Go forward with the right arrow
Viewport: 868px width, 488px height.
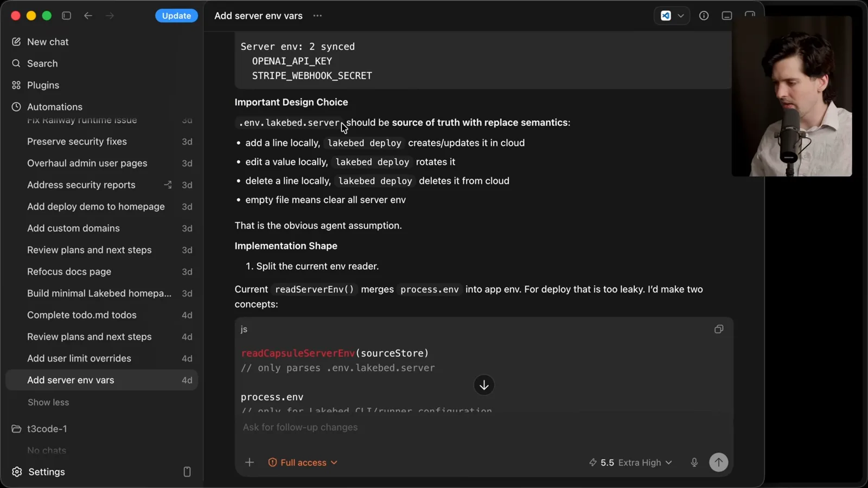110,16
